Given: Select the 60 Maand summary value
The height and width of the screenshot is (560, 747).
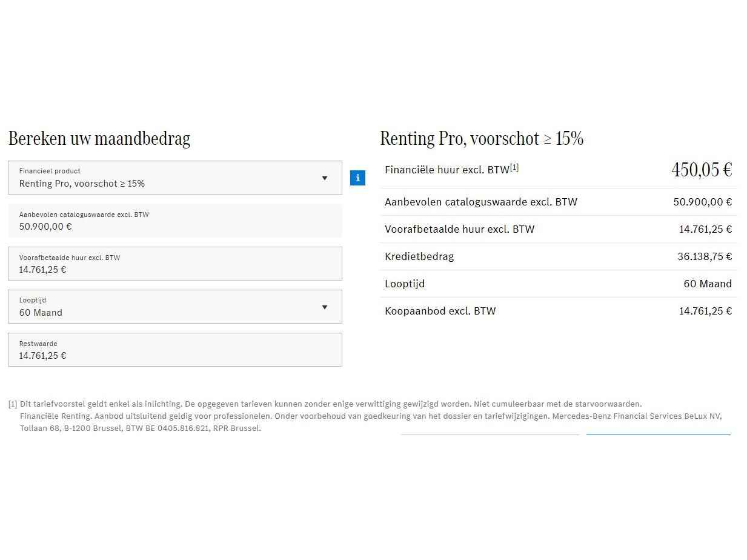Looking at the screenshot, I should pos(708,284).
